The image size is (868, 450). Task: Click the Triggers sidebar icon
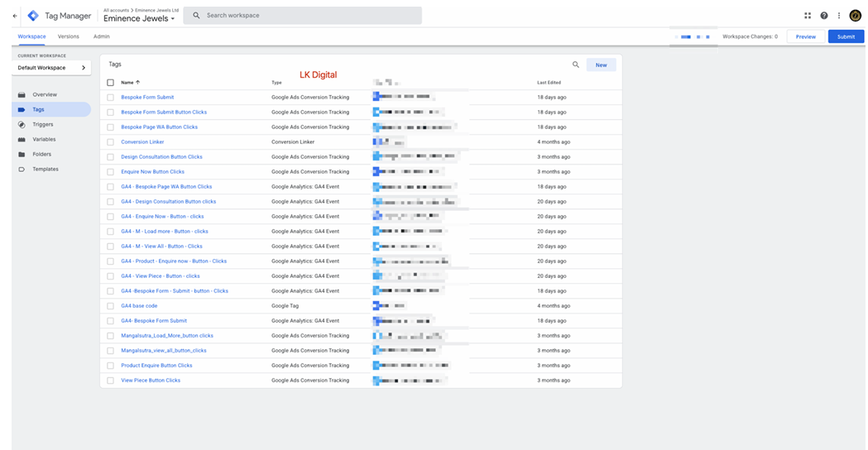click(22, 125)
